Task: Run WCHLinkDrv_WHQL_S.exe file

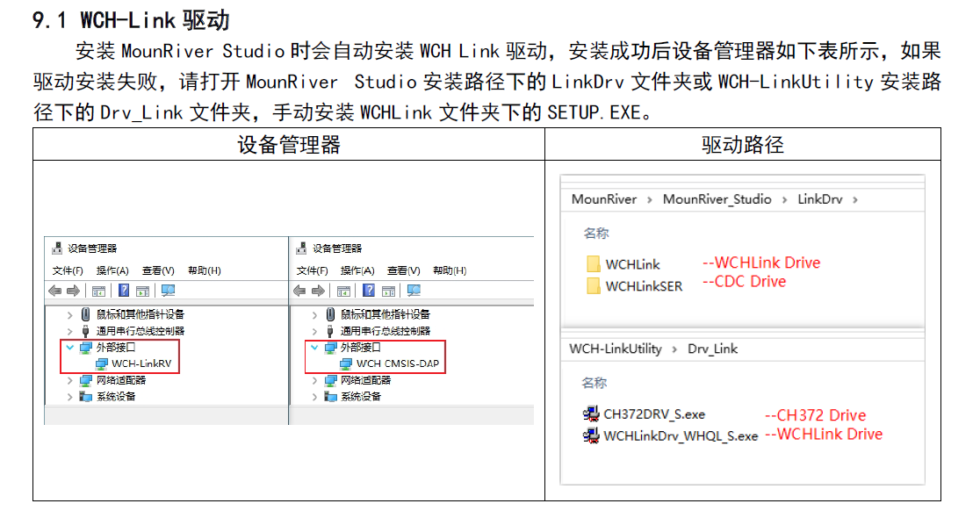Action: click(680, 435)
